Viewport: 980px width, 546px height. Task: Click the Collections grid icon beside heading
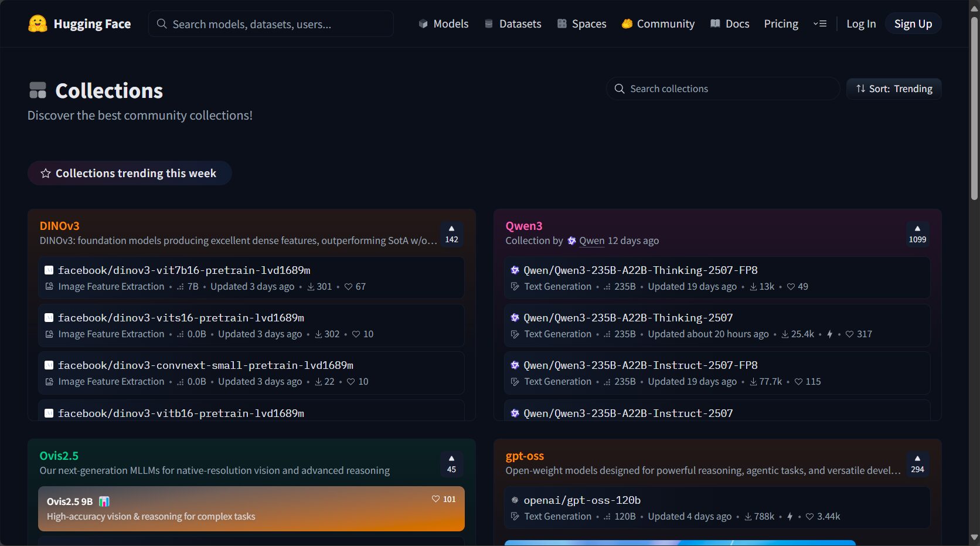(x=38, y=90)
